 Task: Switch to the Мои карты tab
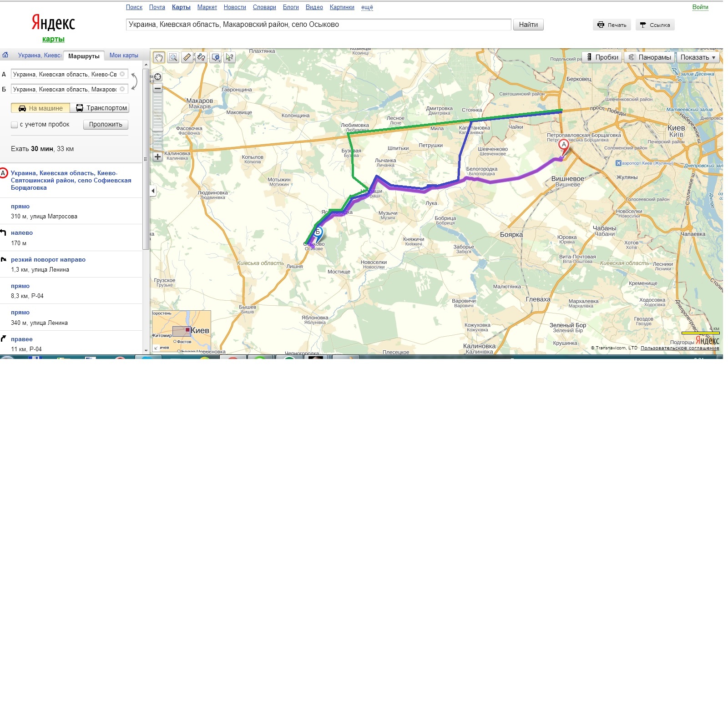tap(124, 56)
